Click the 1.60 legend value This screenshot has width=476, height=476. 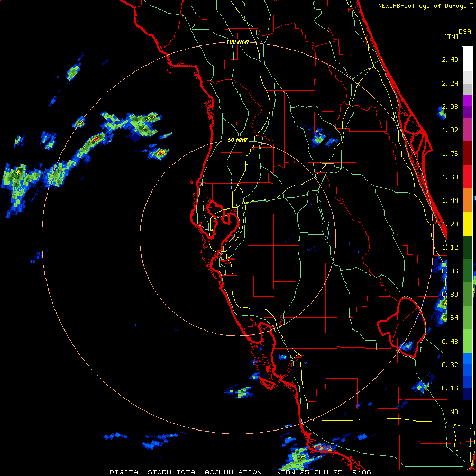tap(450, 177)
